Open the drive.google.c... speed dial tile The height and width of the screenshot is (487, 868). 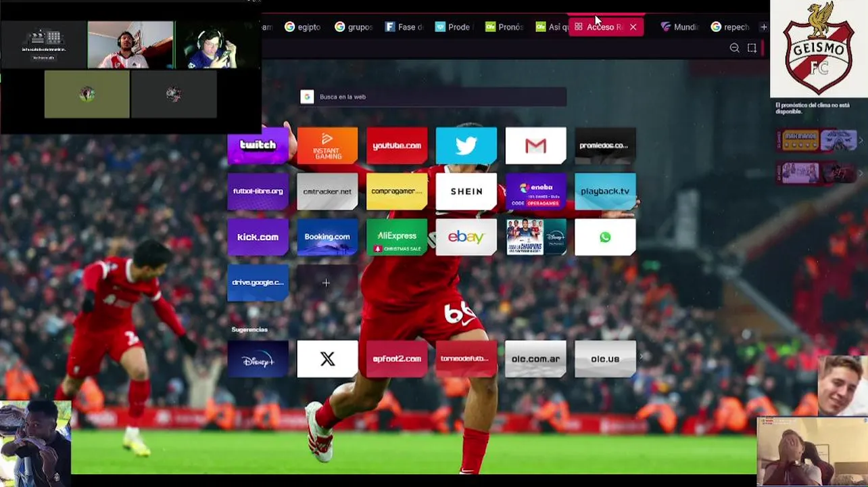[258, 283]
